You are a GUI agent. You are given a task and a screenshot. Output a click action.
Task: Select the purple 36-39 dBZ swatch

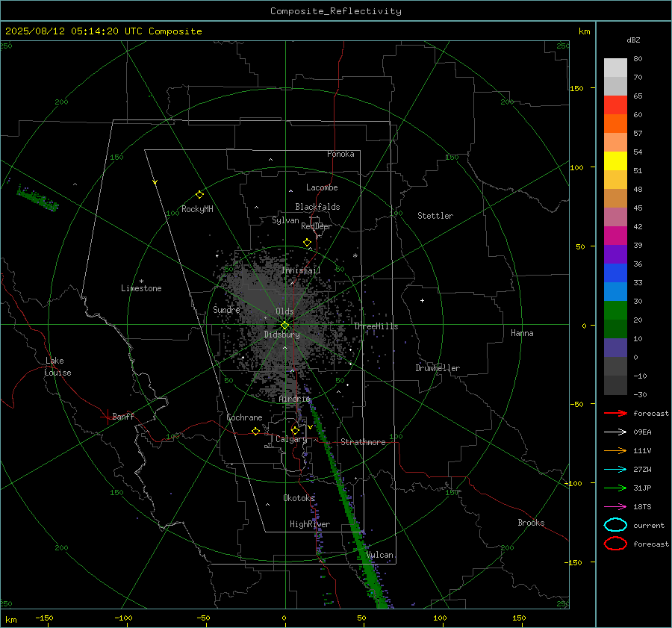click(615, 254)
